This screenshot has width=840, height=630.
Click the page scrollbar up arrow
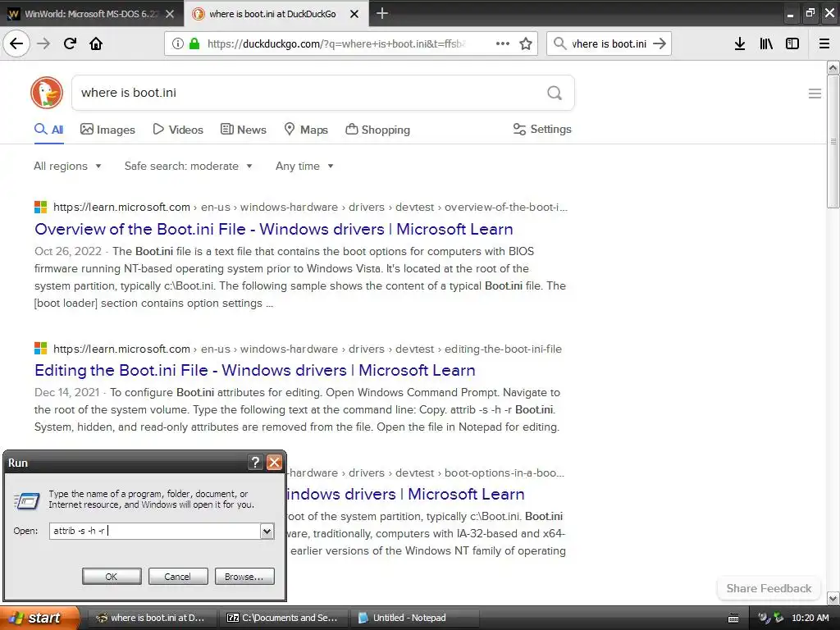point(833,67)
